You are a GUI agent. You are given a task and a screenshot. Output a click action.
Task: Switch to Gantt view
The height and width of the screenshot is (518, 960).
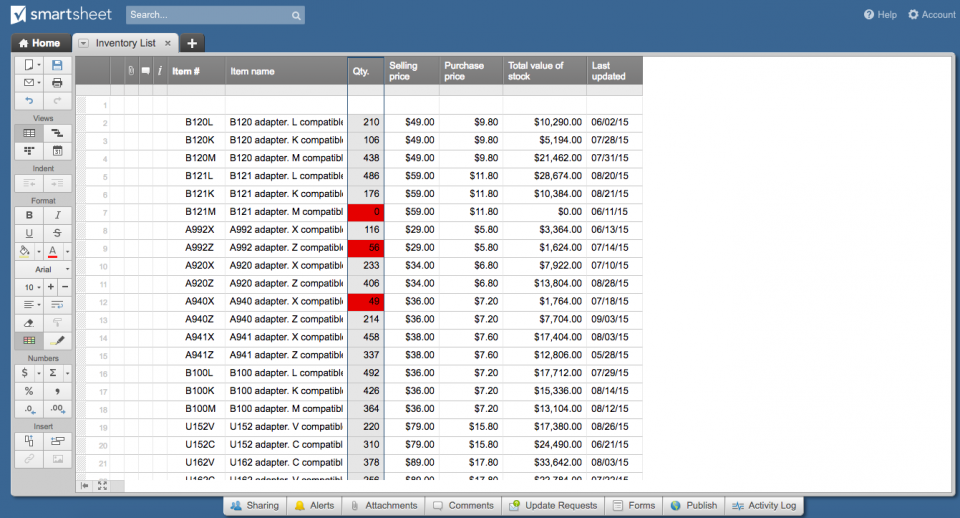pos(57,133)
